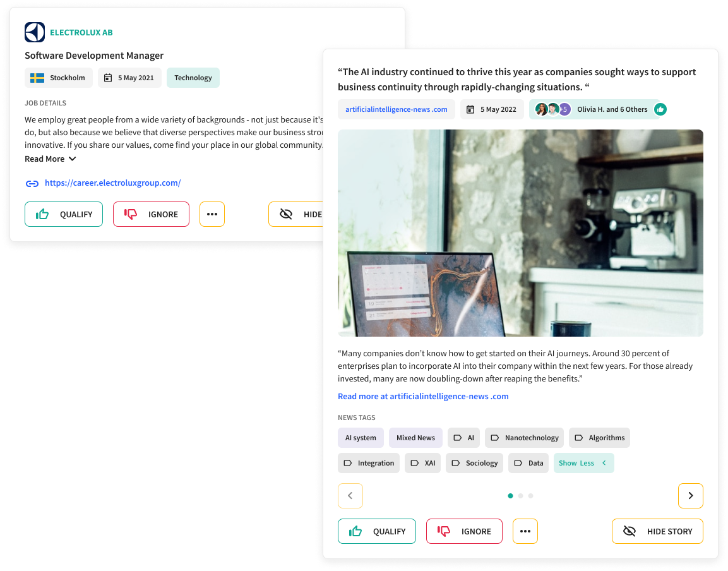The image size is (728, 571).
Task: Select the XAI news tag
Action: [422, 463]
